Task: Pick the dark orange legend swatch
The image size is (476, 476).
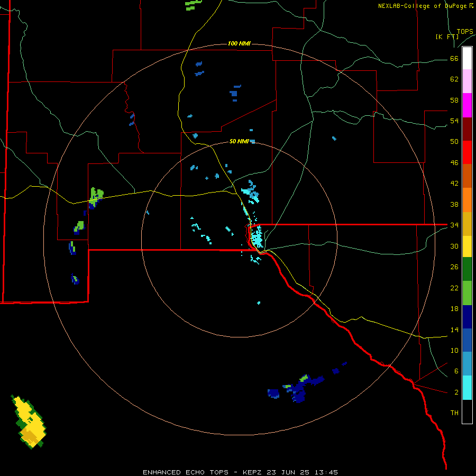Action: 467,176
